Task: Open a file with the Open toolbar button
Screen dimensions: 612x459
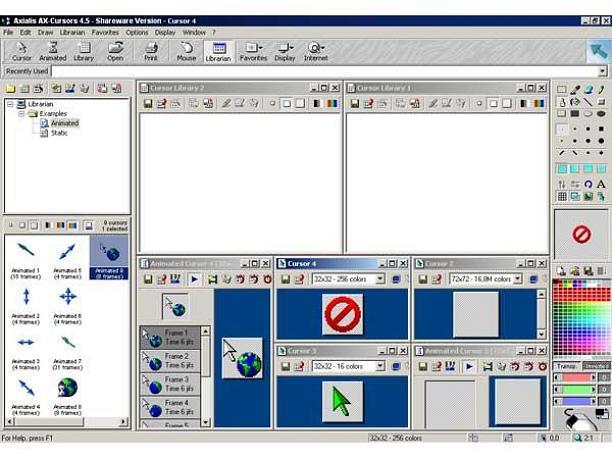Action: point(115,52)
